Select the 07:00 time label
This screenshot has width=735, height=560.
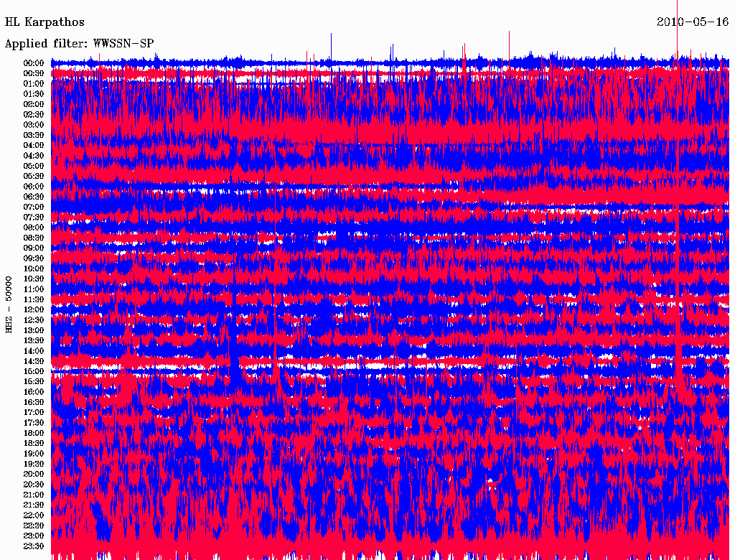[x=34, y=207]
